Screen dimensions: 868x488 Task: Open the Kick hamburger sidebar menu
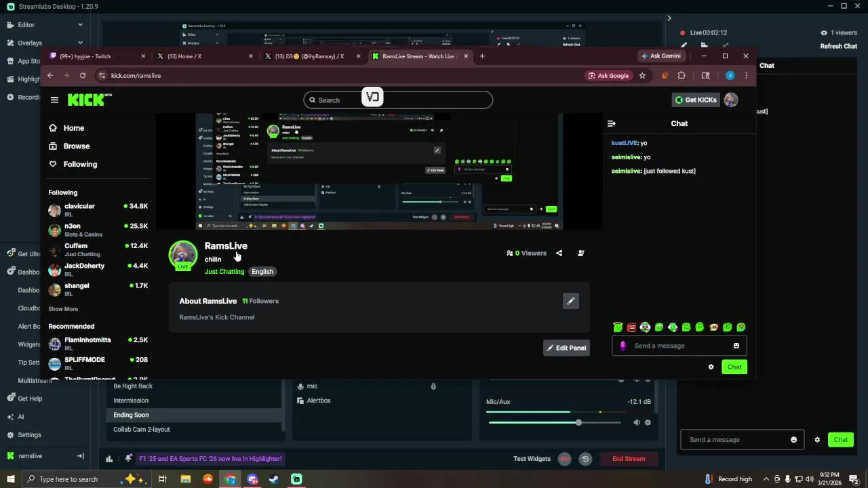[x=54, y=100]
